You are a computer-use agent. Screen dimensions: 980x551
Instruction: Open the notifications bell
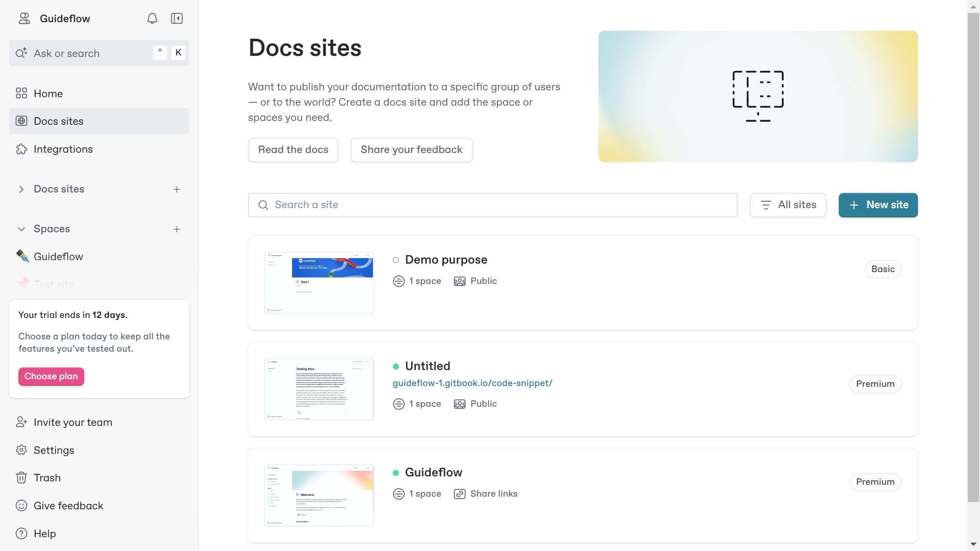pos(152,18)
